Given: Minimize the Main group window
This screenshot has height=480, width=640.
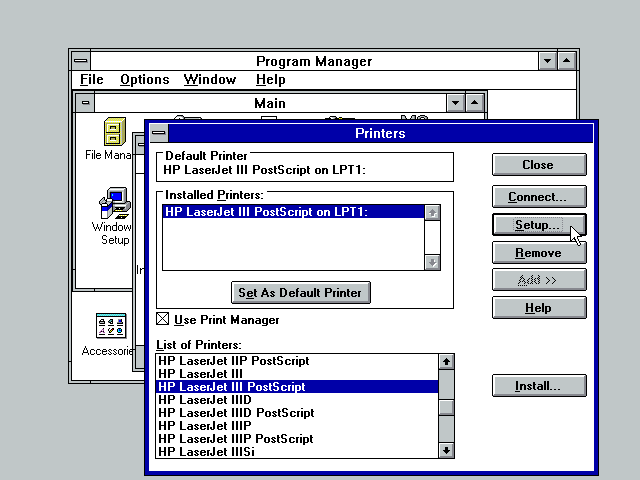Looking at the screenshot, I should click(x=456, y=102).
